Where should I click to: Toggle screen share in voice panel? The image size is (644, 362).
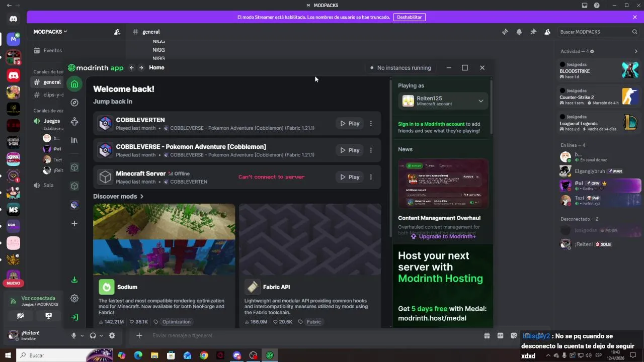pos(49,316)
